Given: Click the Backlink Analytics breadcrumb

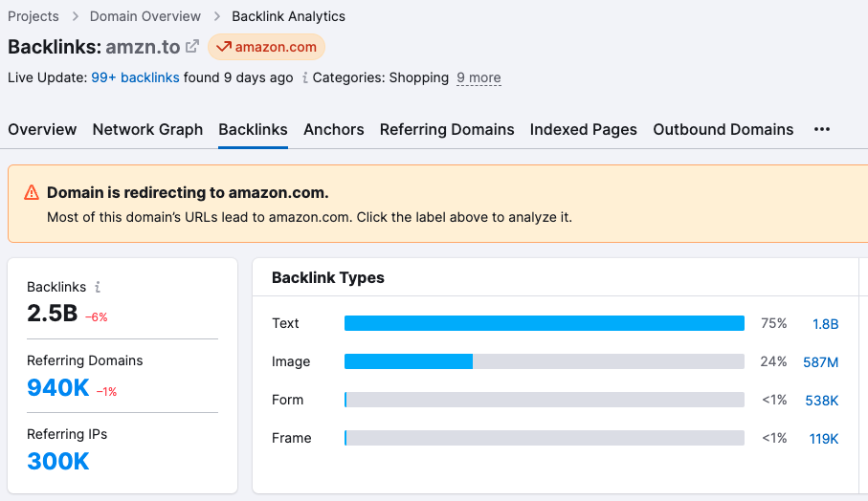Looking at the screenshot, I should [x=288, y=16].
